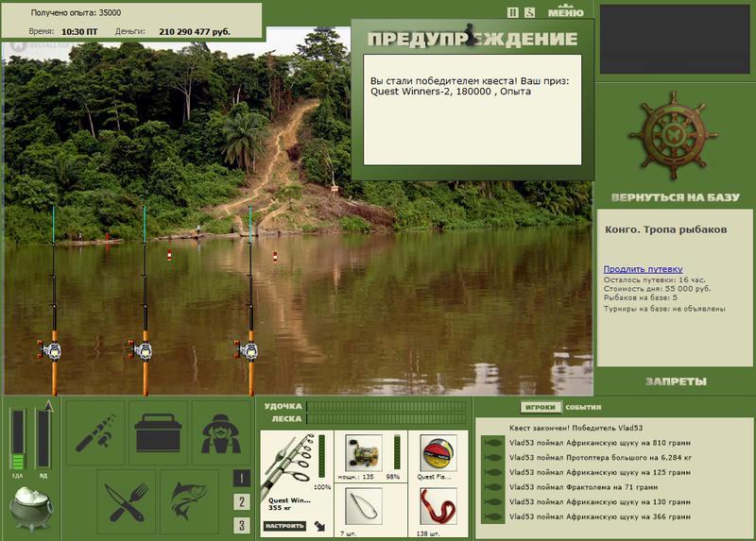
Task: Click the АД level bar
Action: pyautogui.click(x=43, y=438)
